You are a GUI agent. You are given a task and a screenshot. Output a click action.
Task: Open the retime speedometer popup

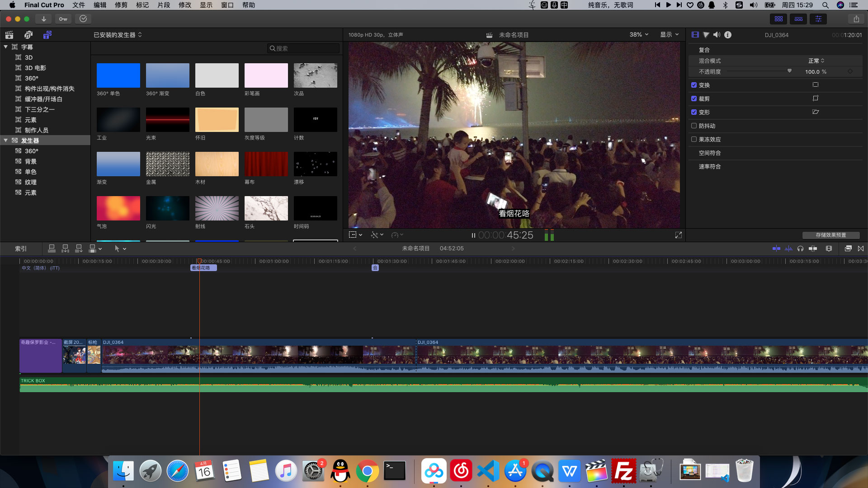397,235
